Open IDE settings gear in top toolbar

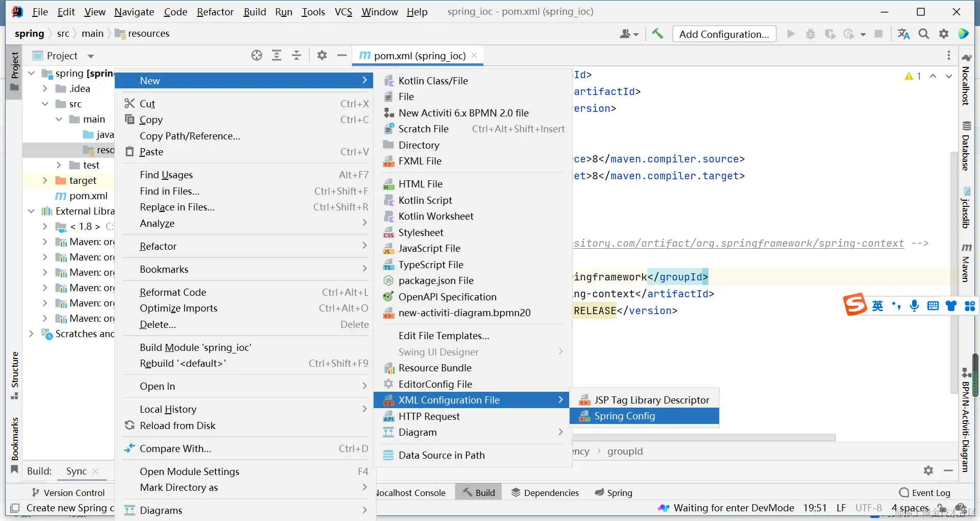944,34
